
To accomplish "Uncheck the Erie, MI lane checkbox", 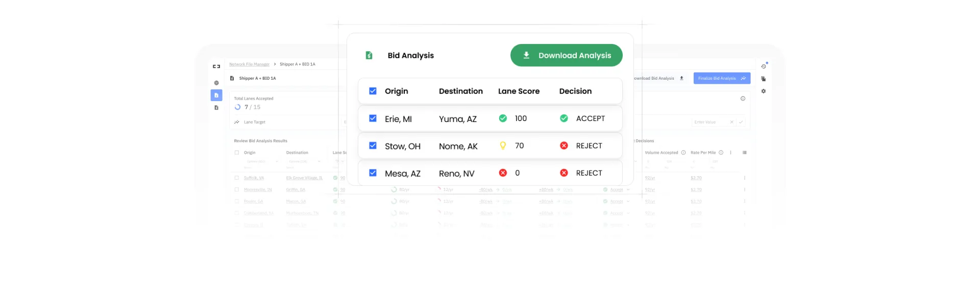I will coord(373,118).
